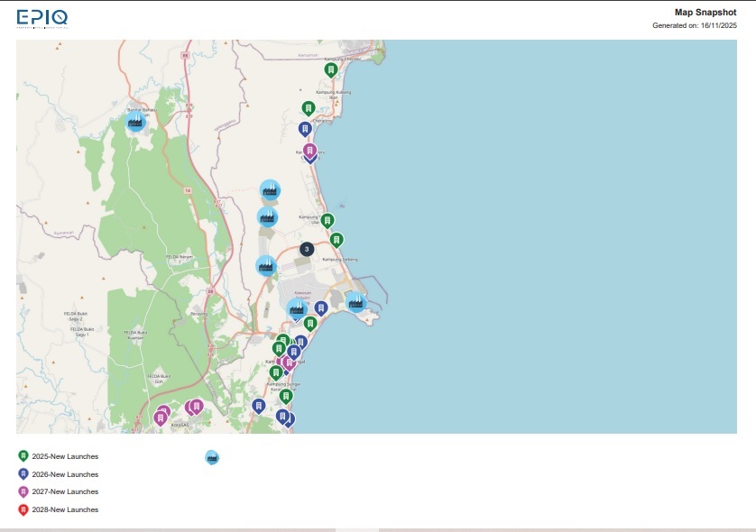The height and width of the screenshot is (532, 756).
Task: Click the Generated on date text
Action: [695, 25]
